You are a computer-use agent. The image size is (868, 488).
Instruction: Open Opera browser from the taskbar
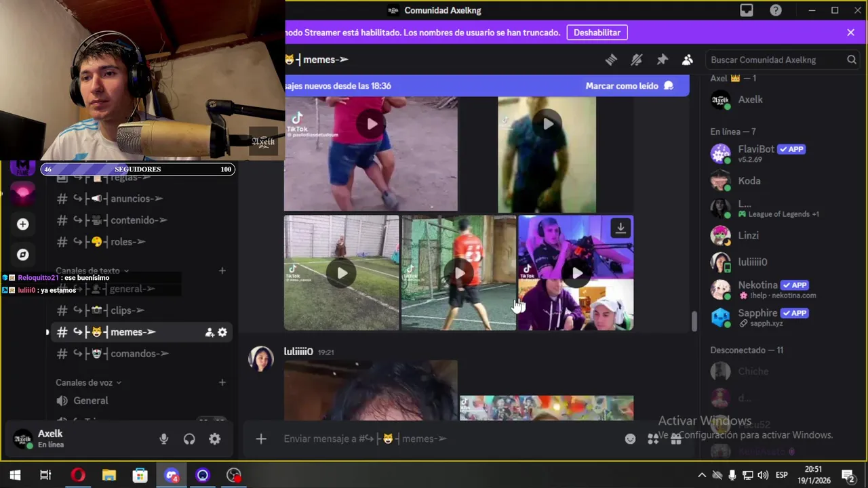coord(78,475)
